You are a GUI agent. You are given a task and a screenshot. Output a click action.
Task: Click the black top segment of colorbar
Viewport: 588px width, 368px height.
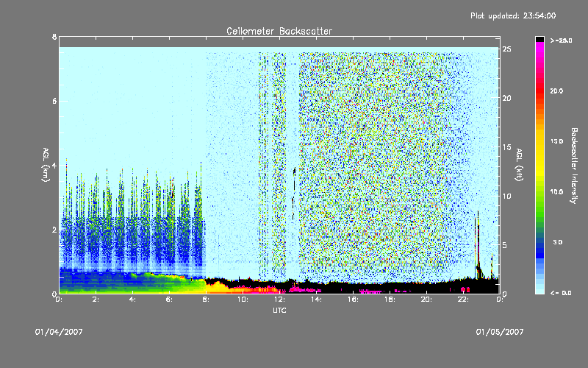[539, 39]
